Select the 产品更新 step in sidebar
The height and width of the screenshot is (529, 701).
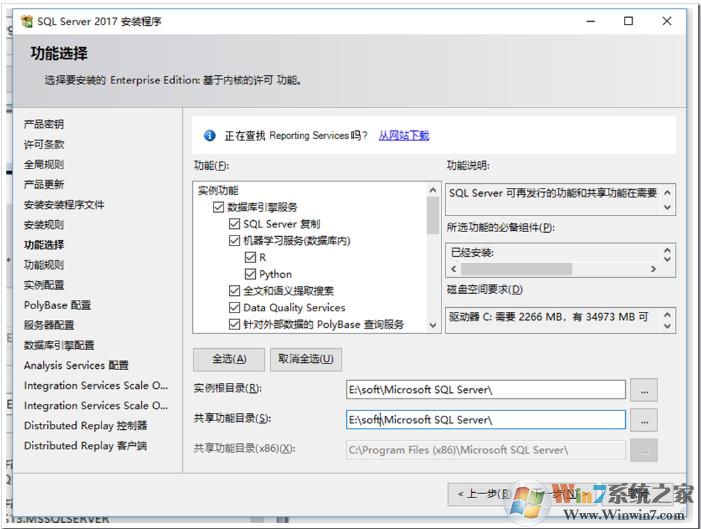tap(44, 185)
